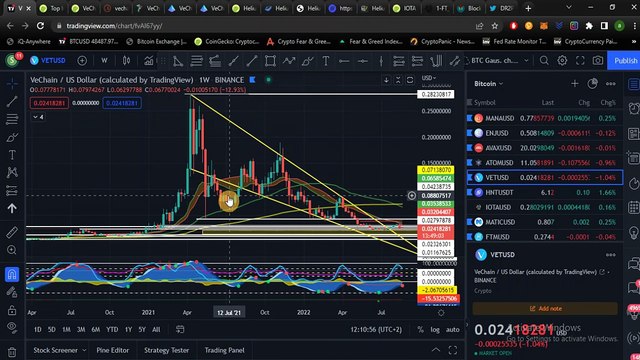
Task: Toggle magnet mode for drawings
Action: tap(12, 274)
